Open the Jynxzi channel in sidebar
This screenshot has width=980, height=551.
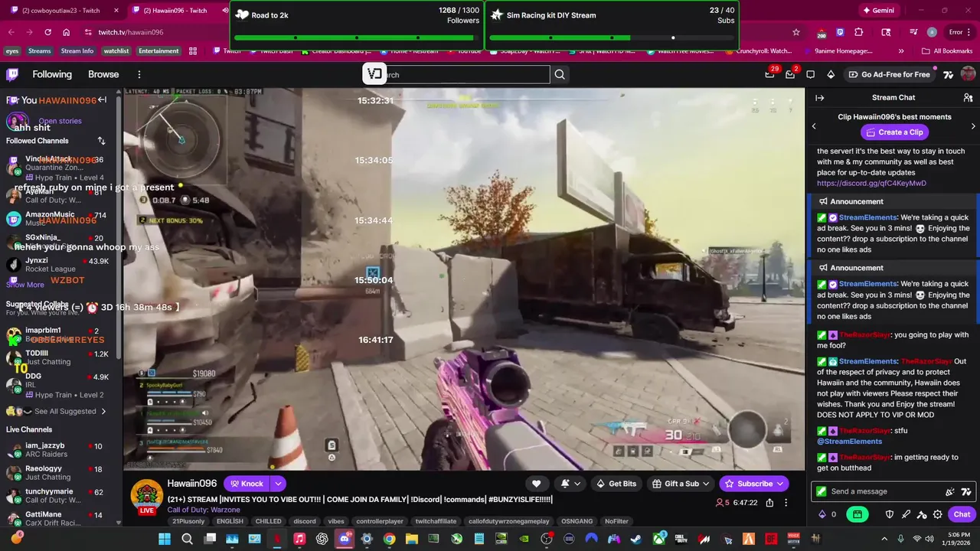(57, 265)
